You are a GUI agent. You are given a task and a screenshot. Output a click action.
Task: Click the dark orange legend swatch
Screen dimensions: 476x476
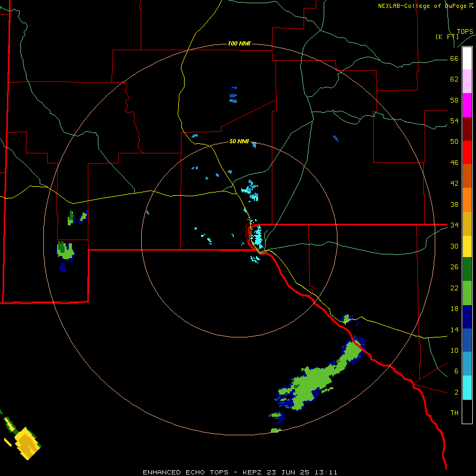point(467,176)
